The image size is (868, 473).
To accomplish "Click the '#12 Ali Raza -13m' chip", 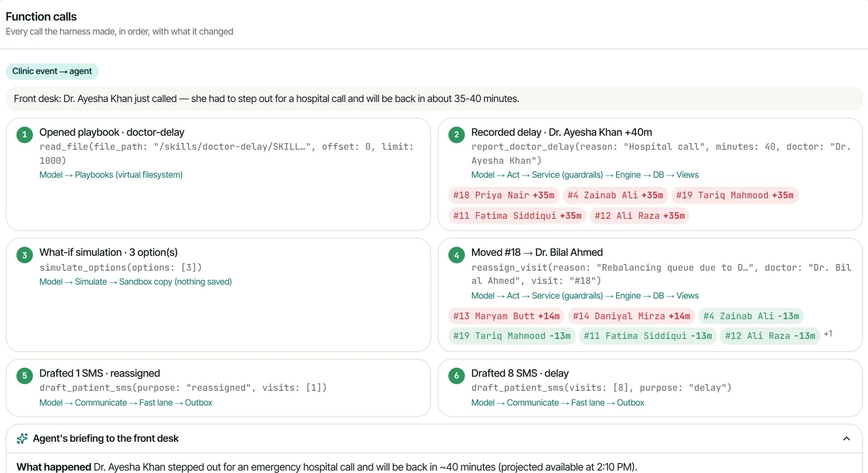I will (770, 336).
